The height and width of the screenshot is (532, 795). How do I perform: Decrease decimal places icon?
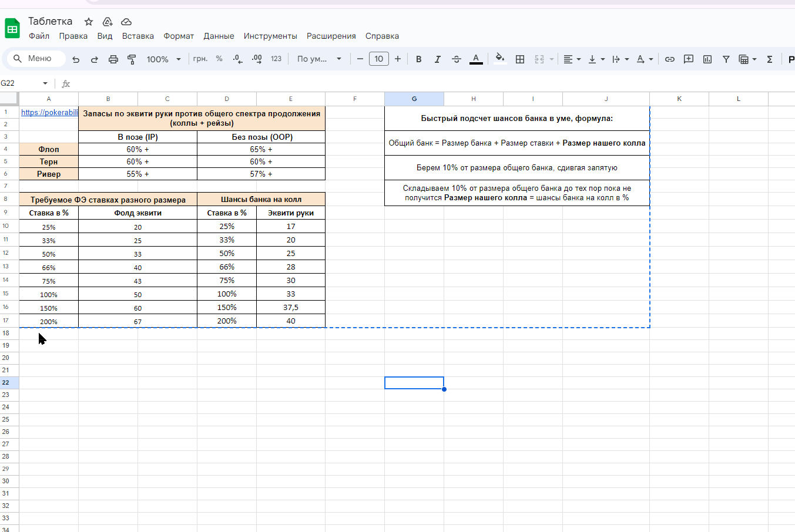(237, 59)
